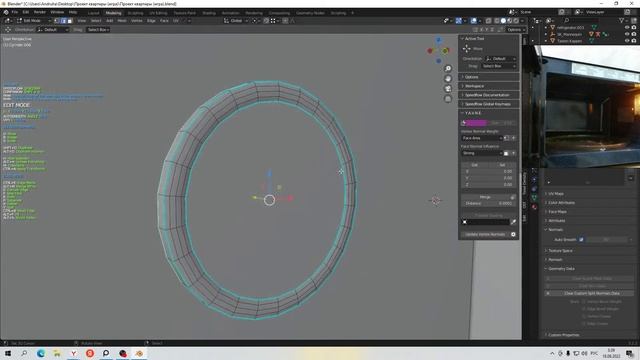This screenshot has height=360, width=640.
Task: Toggle show overlays icon
Action: (473, 21)
